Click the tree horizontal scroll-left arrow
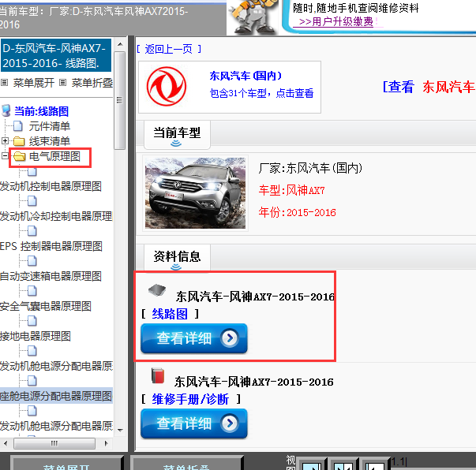Viewport: 476px width, 470px height. tap(6, 443)
